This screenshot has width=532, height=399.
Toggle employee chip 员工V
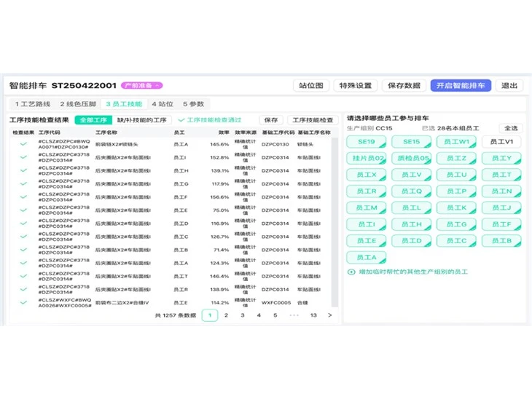pyautogui.click(x=411, y=175)
